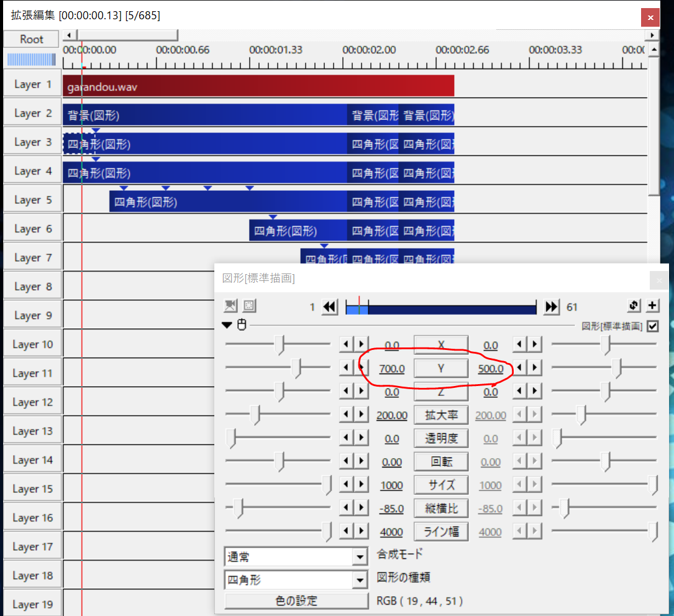
Task: Select the first 四角形(図形) clip on Layer 6
Action: tap(298, 230)
